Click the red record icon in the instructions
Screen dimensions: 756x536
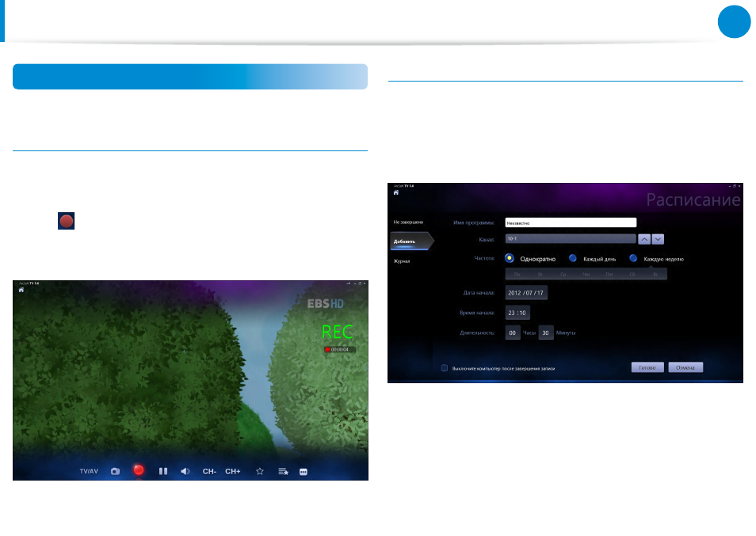coord(66,221)
